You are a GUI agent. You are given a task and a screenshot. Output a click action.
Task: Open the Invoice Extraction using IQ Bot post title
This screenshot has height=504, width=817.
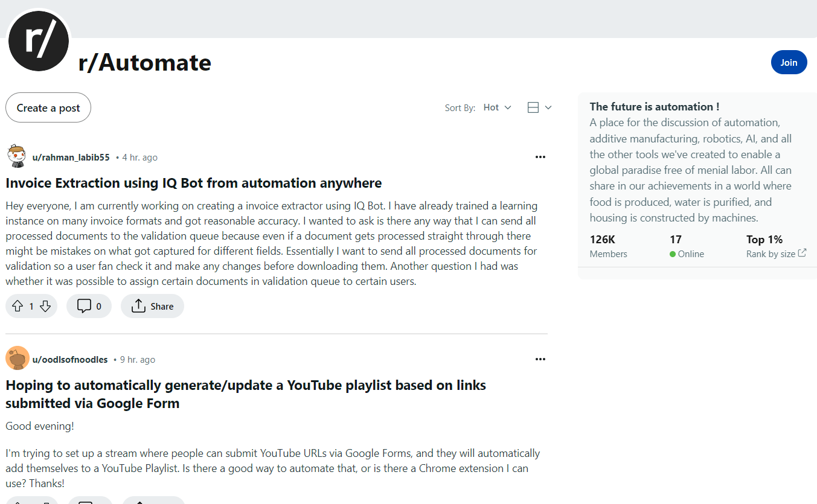pyautogui.click(x=194, y=183)
